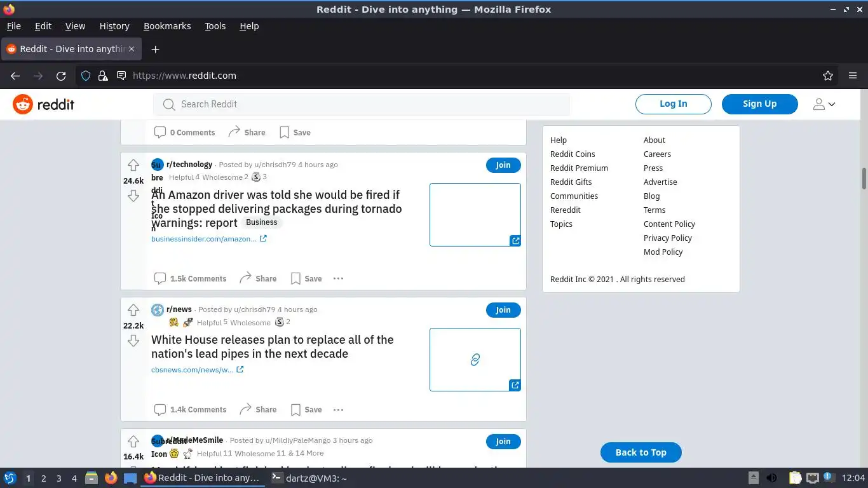Open the Bookmarks menu
868x488 pixels.
click(x=167, y=26)
